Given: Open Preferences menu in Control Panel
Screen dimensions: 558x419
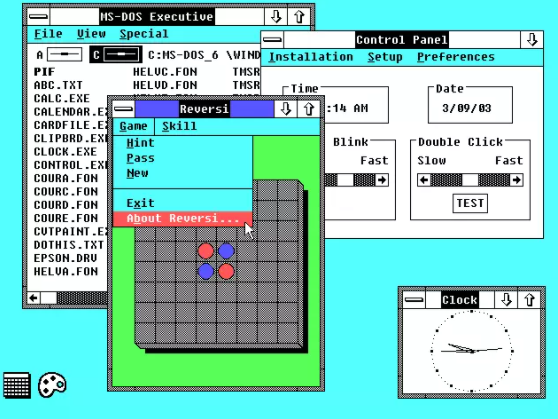Looking at the screenshot, I should click(456, 57).
